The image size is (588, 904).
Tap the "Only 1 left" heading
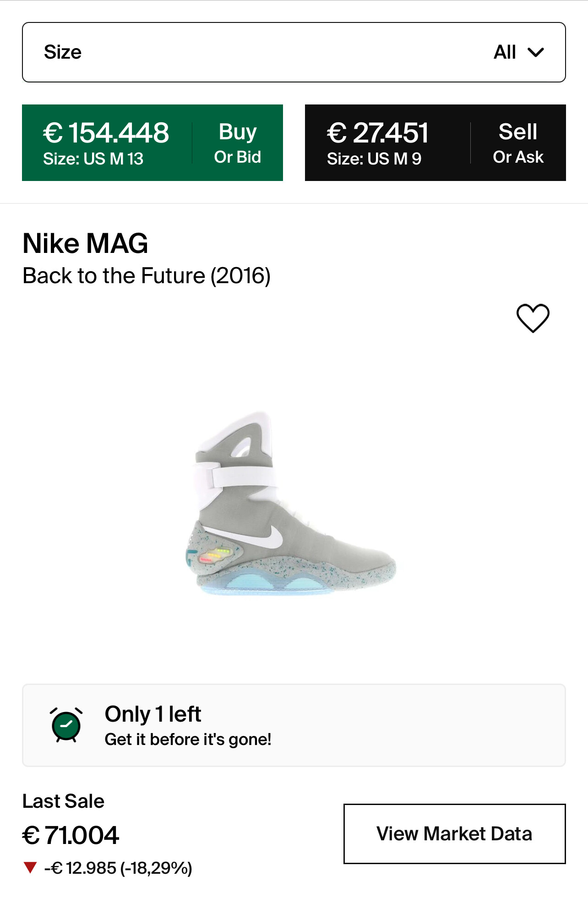[x=153, y=714]
